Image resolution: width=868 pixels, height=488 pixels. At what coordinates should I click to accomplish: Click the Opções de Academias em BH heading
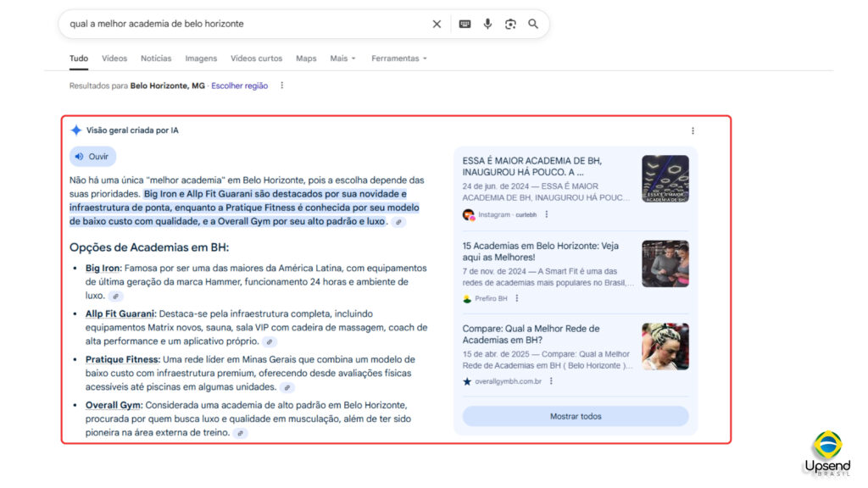[x=149, y=247]
